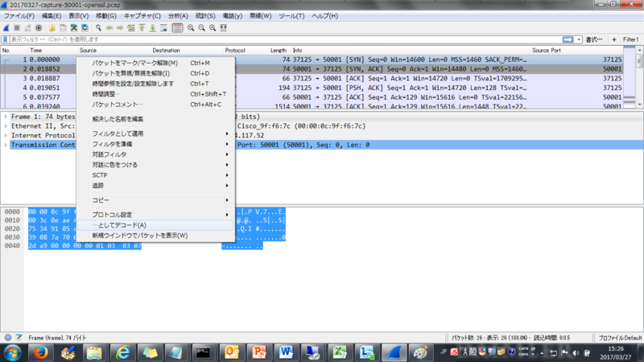Reload this capture file icon
Screen dimensions: 644x362
pyautogui.click(x=85, y=28)
